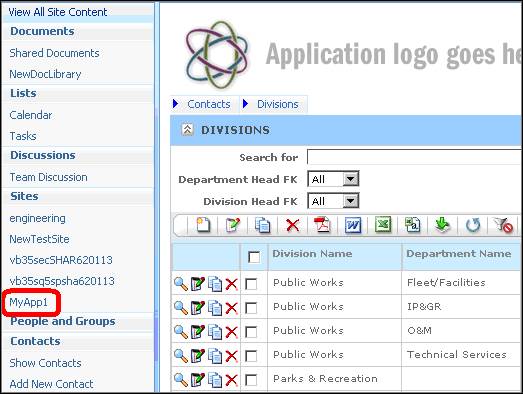Image resolution: width=523 pixels, height=394 pixels.
Task: View the O&M row details
Action: point(181,332)
